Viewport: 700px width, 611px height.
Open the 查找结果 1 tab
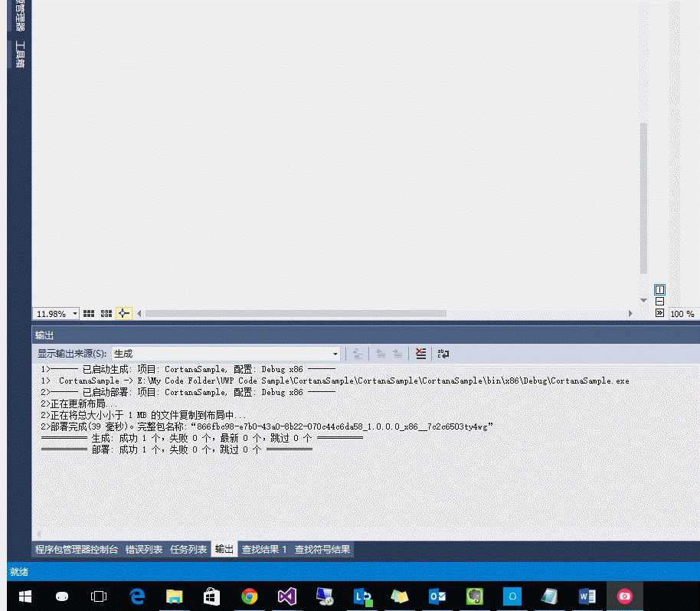point(263,550)
